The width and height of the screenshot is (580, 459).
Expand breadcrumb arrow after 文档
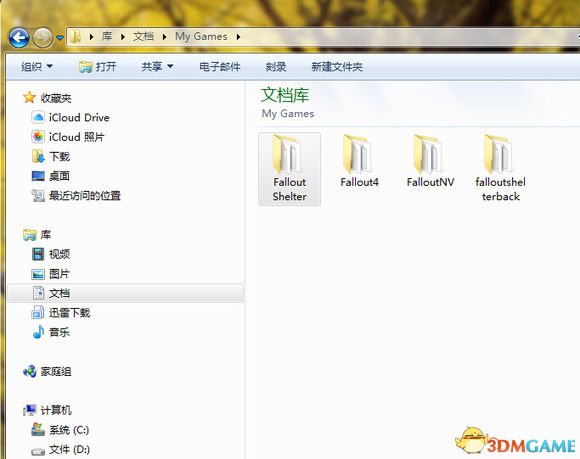click(165, 37)
